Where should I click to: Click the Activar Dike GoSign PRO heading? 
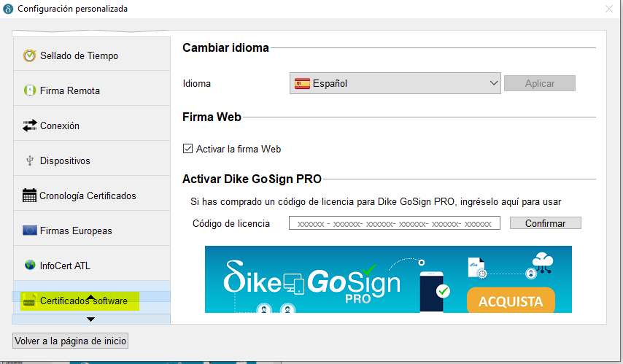point(252,179)
